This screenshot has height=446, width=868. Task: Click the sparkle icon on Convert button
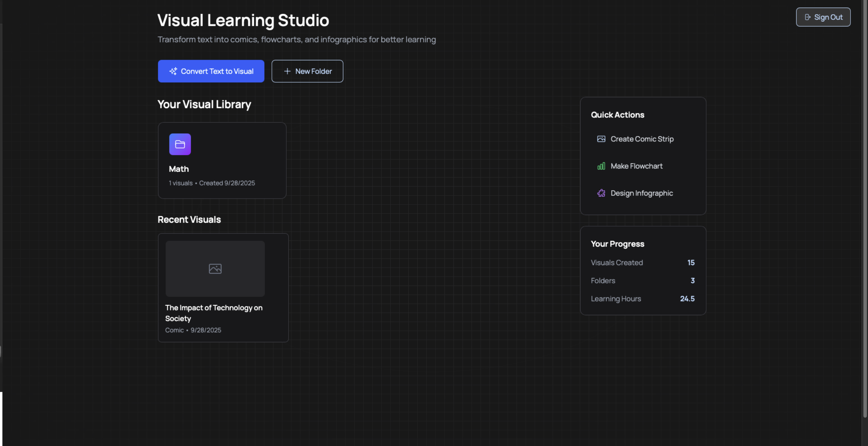click(x=173, y=71)
